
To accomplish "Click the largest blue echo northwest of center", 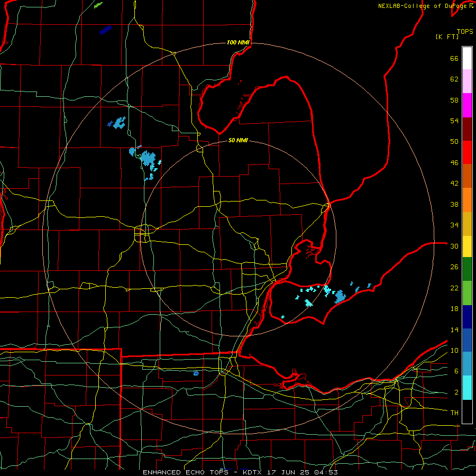I will pos(148,158).
